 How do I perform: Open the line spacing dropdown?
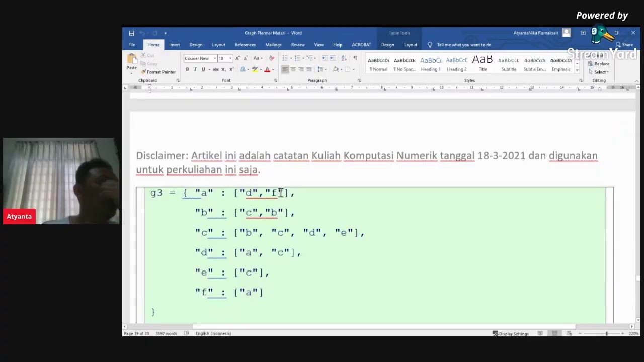[x=321, y=69]
